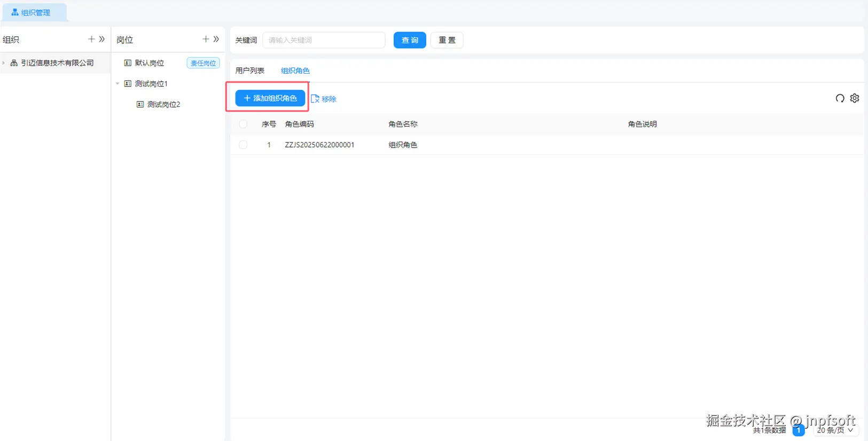Go to pagination page 1
This screenshot has height=441, width=868.
(799, 430)
